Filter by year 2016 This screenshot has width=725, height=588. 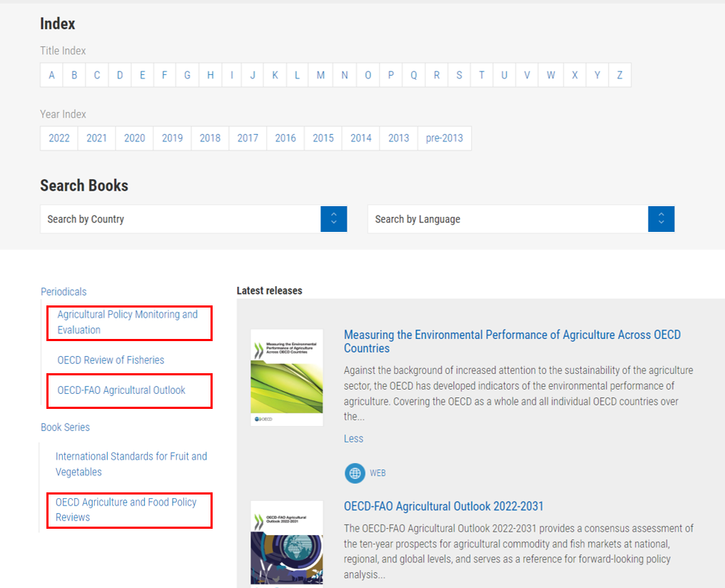point(285,138)
